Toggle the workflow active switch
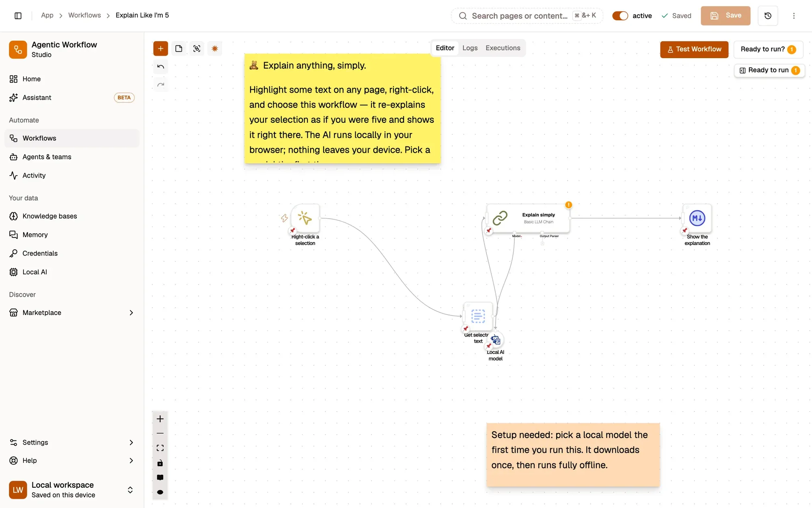This screenshot has height=508, width=812. coord(620,16)
